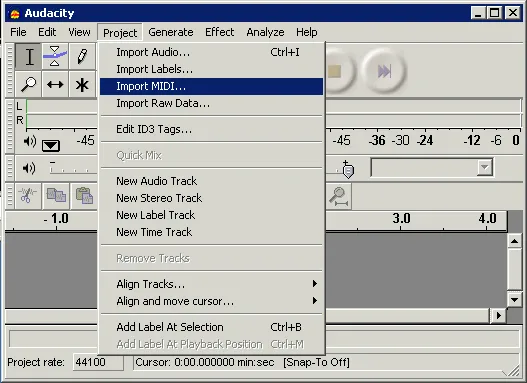Click the mixer output volume speaker icon
This screenshot has width=527, height=383.
(29, 168)
